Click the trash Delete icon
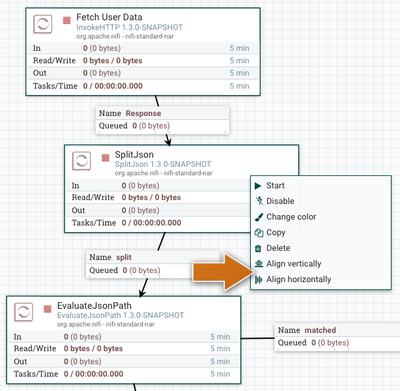 tap(258, 248)
